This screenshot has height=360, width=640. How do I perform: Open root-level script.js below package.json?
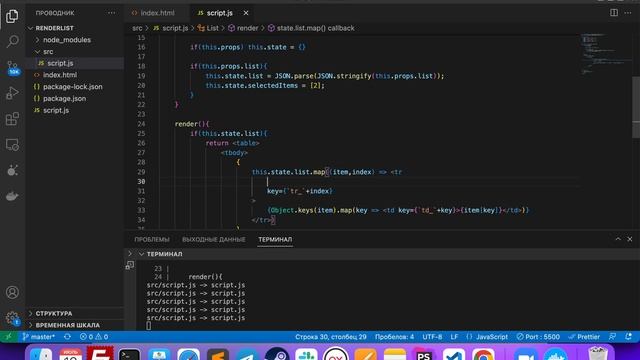click(x=56, y=111)
